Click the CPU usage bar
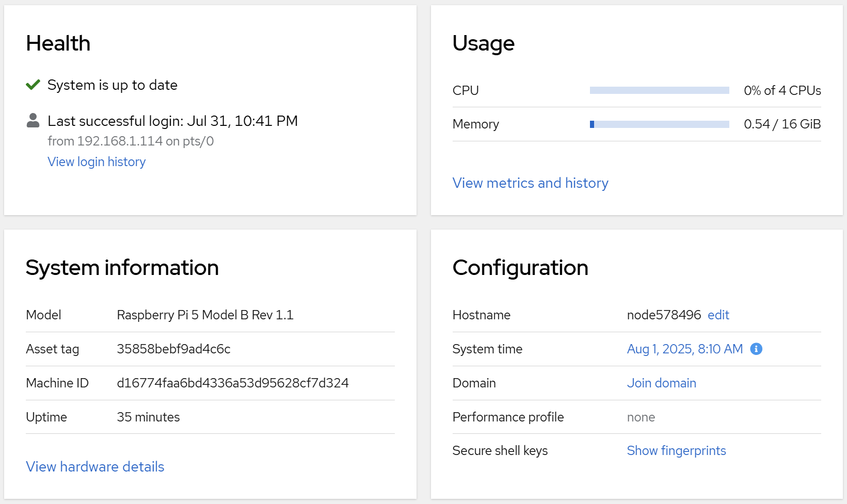The width and height of the screenshot is (847, 504). [659, 90]
